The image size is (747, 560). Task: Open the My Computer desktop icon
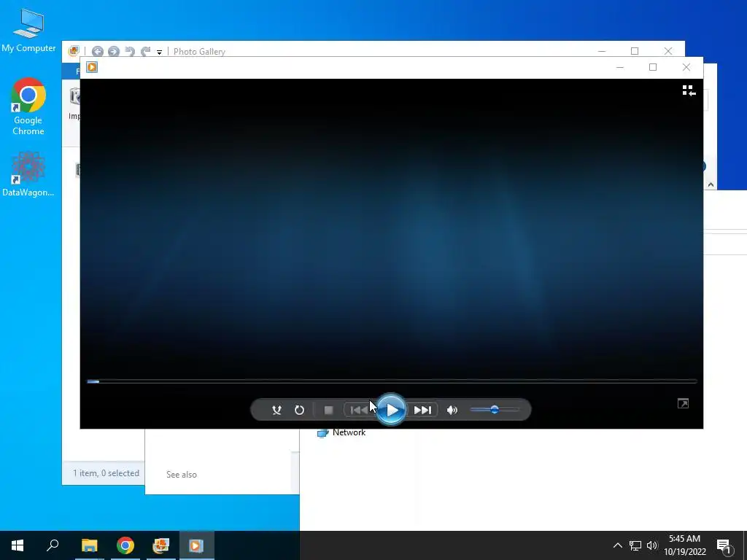tap(28, 30)
